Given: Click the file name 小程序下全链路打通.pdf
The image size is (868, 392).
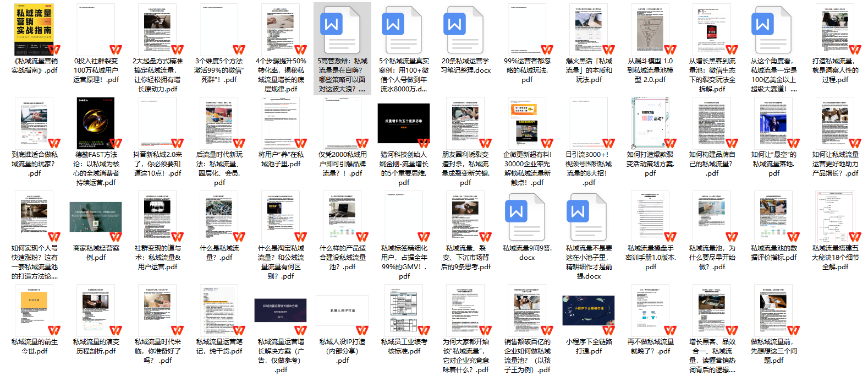Looking at the screenshot, I should 589,346.
